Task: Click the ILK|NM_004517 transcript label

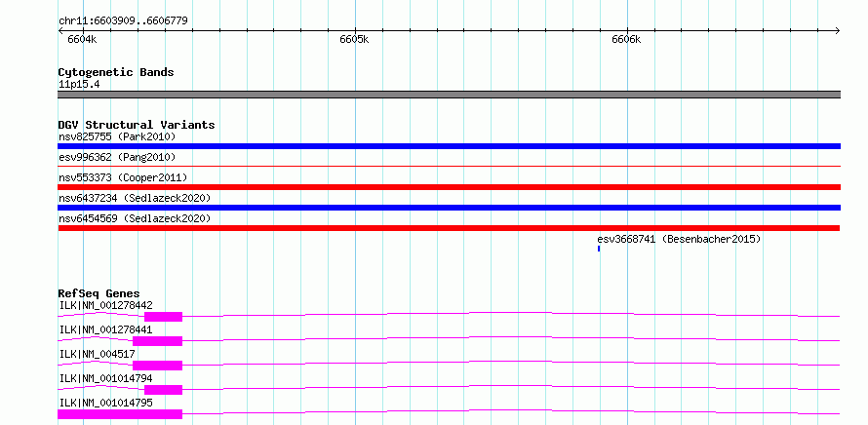Action: 97,354
